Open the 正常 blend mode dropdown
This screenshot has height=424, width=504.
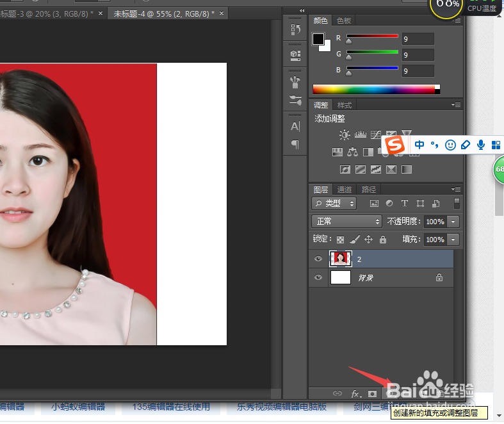pyautogui.click(x=346, y=221)
